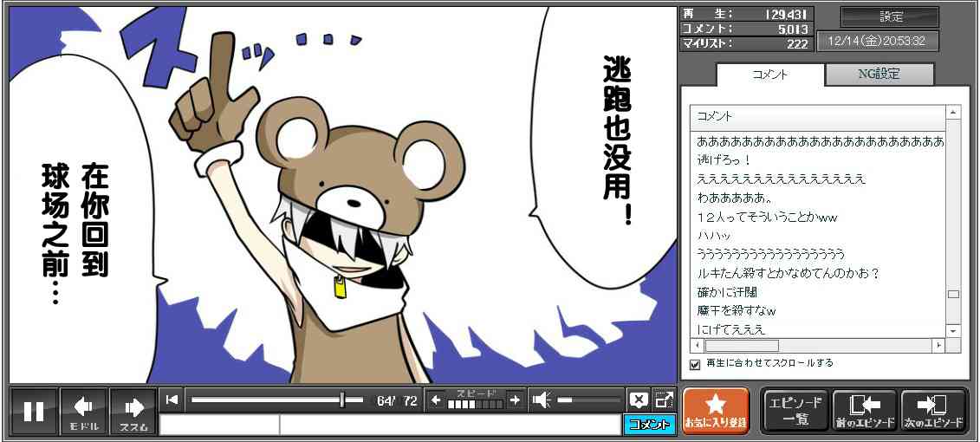This screenshot has height=442, width=980.
Task: Click the モドル back arrow button
Action: click(x=84, y=411)
